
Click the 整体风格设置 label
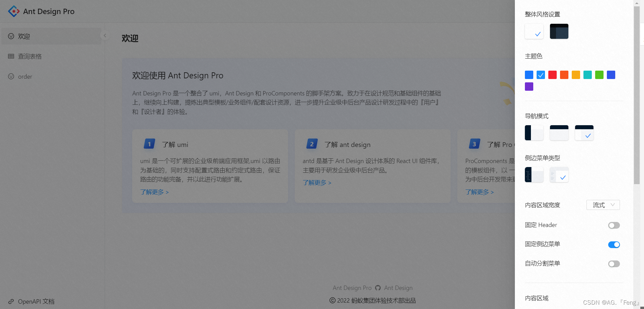[542, 14]
